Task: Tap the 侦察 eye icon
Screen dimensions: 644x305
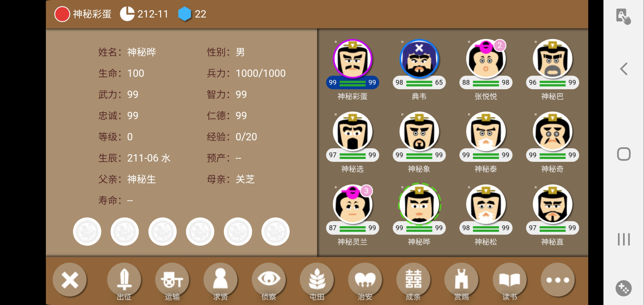Action: pyautogui.click(x=269, y=280)
